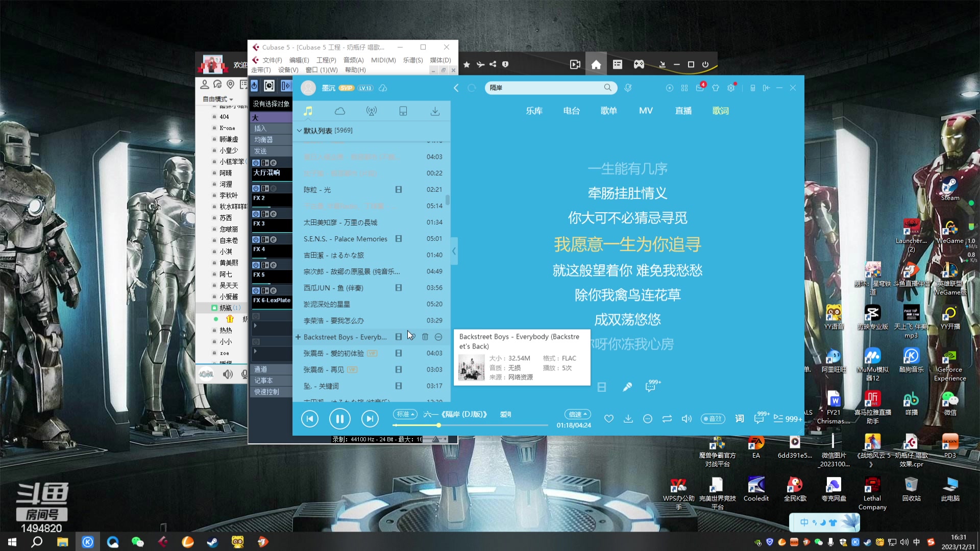The image size is (980, 551).
Task: Like the current song with heart icon
Action: (x=608, y=419)
